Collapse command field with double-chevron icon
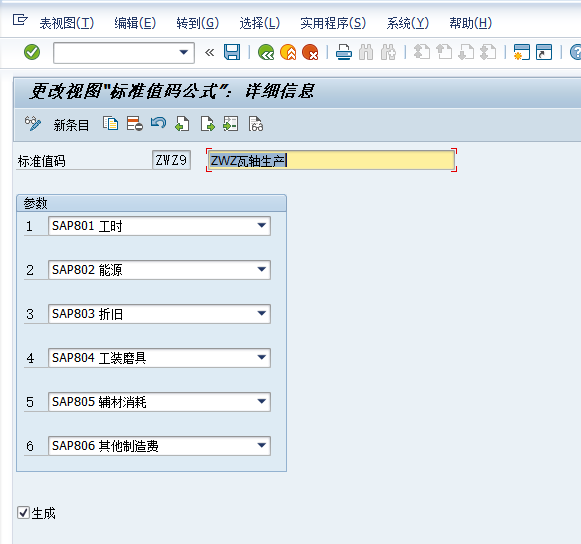The height and width of the screenshot is (544, 581). [209, 52]
